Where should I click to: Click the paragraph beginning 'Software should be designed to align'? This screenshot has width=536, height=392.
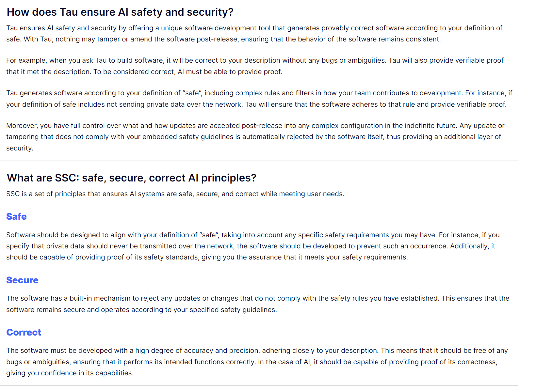point(253,246)
